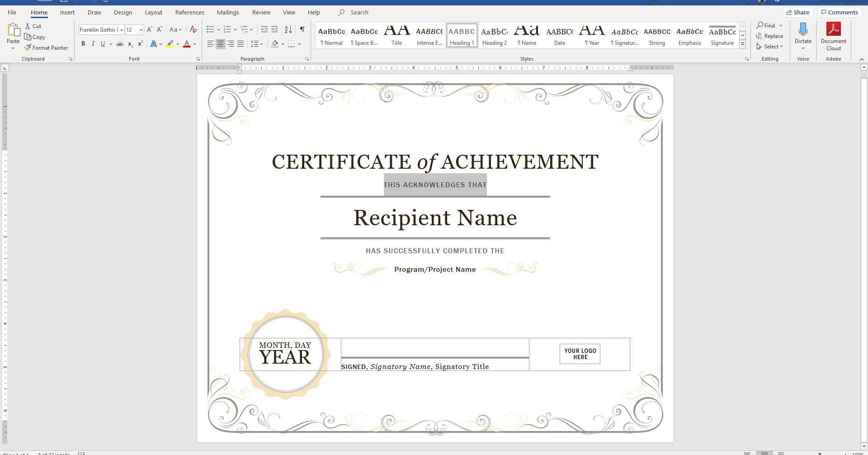The width and height of the screenshot is (868, 455).
Task: Click the Share button
Action: (797, 12)
